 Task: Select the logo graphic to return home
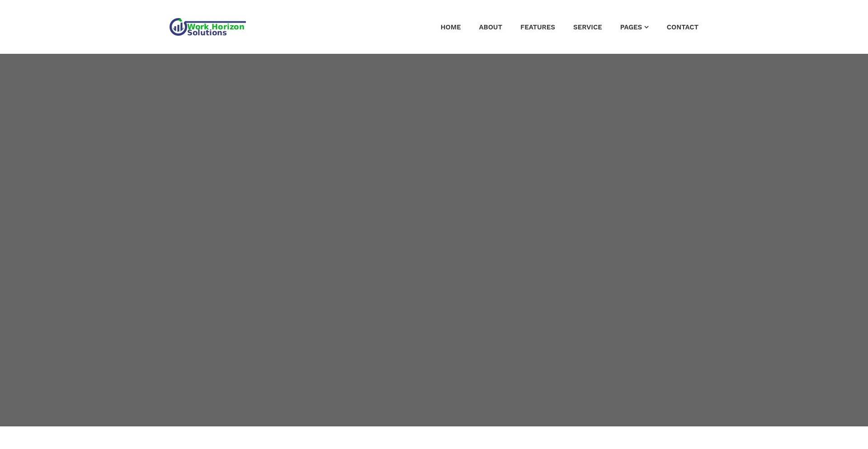click(x=207, y=27)
